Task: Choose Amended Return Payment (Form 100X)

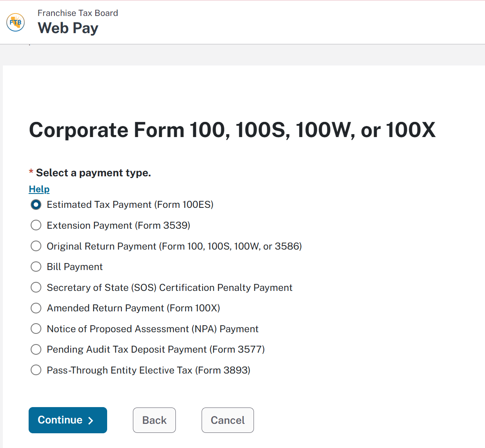Action: point(36,308)
